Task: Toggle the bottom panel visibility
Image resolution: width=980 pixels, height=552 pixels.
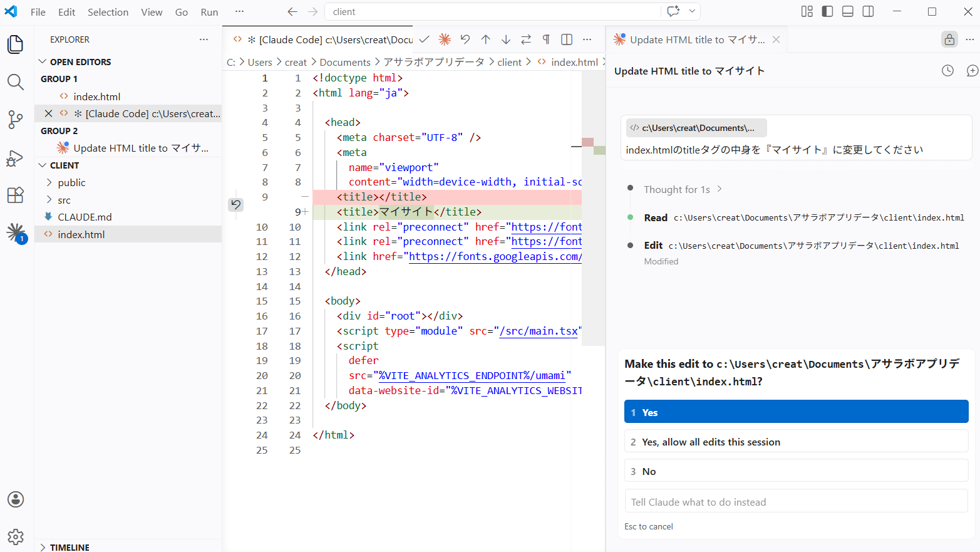Action: (x=847, y=11)
